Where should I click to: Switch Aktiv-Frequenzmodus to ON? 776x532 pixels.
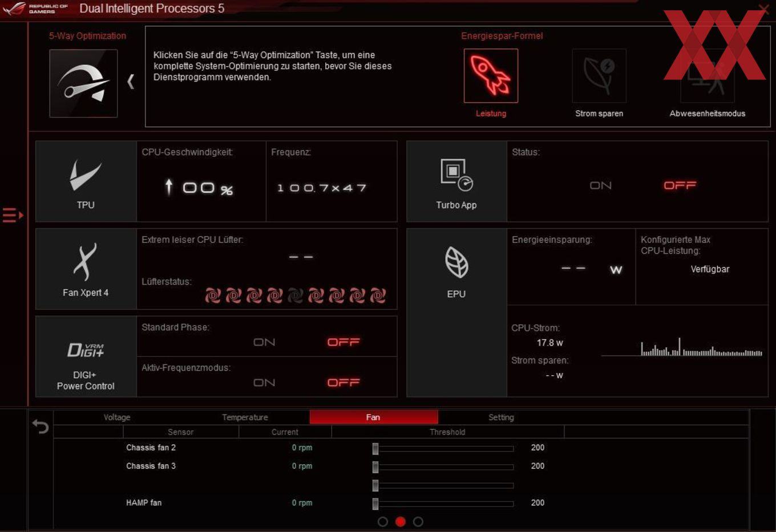(x=264, y=383)
